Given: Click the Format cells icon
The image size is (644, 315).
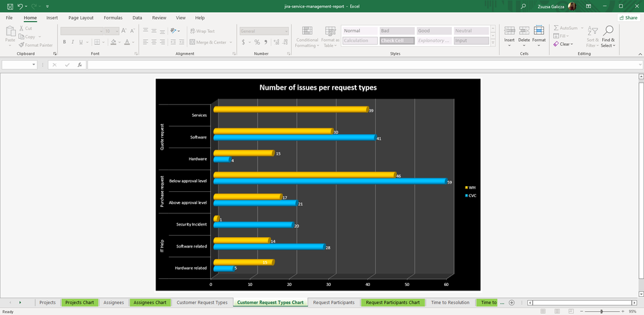Looking at the screenshot, I should click(539, 31).
